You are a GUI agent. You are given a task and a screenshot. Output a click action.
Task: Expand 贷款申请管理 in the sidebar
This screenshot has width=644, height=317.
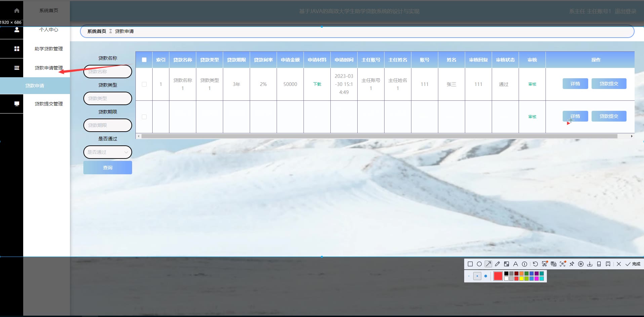49,68
